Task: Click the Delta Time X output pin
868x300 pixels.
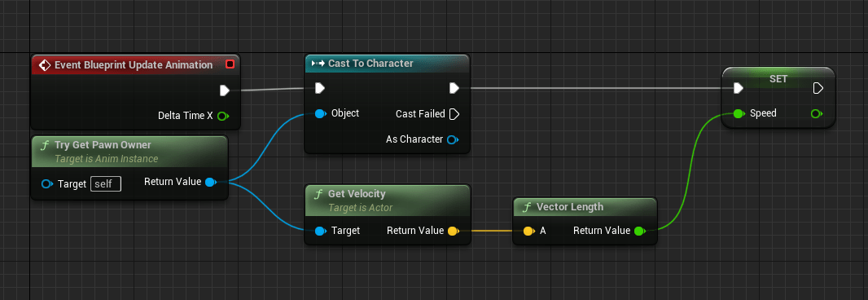Action: pos(223,116)
